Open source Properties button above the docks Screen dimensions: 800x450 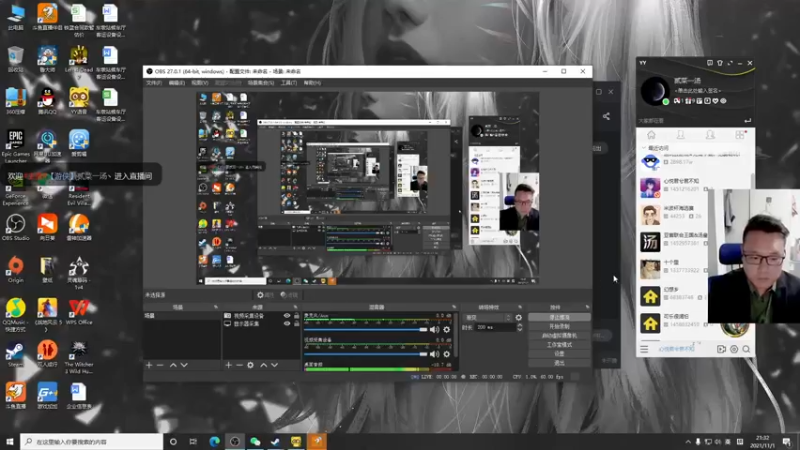(x=265, y=295)
